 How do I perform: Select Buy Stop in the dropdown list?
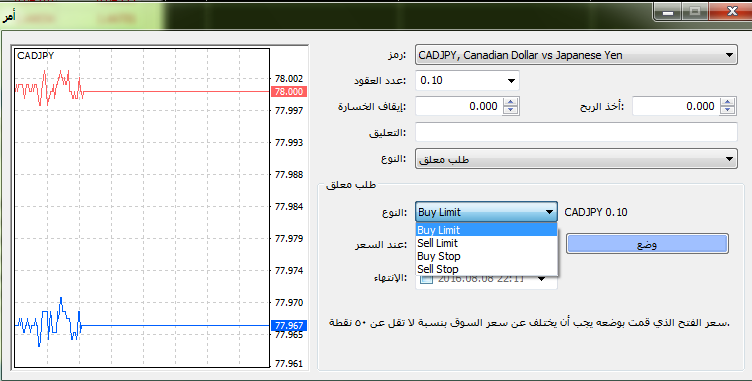tap(486, 256)
